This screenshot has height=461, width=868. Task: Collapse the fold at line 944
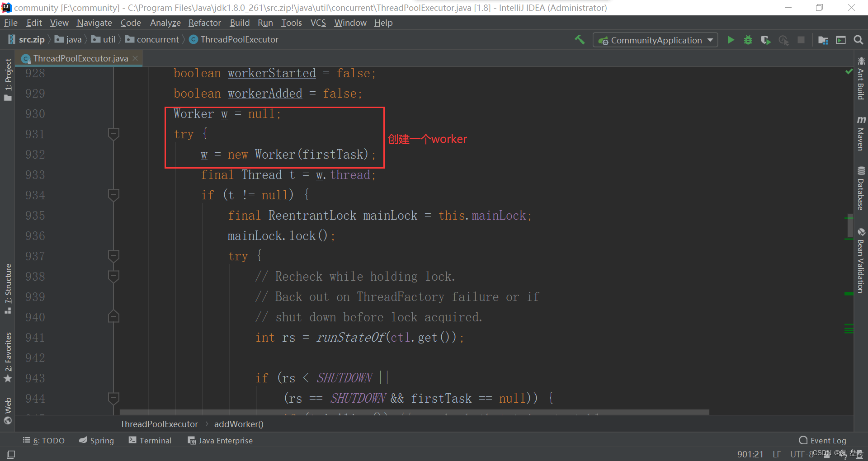coord(113,398)
